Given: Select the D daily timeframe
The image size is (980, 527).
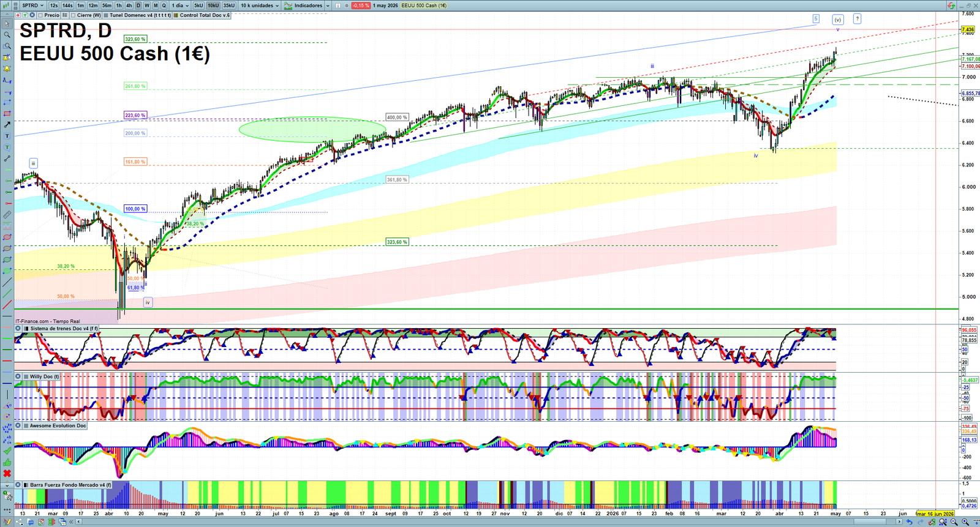Looking at the screenshot, I should tap(138, 6).
